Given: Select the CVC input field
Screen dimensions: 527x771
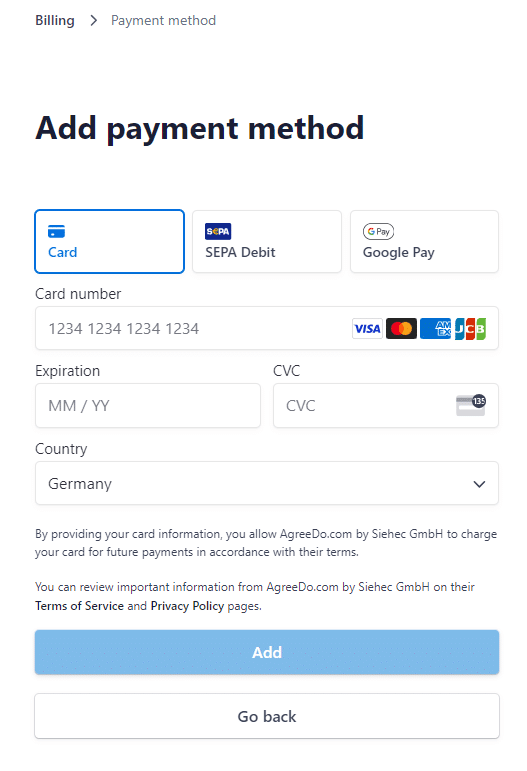Looking at the screenshot, I should click(386, 406).
